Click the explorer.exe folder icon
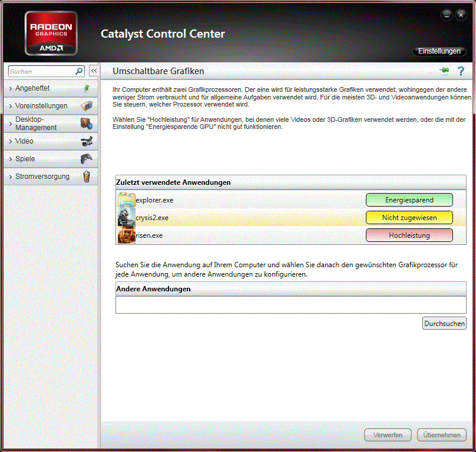Viewport: 476px width, 452px height. pos(127,200)
